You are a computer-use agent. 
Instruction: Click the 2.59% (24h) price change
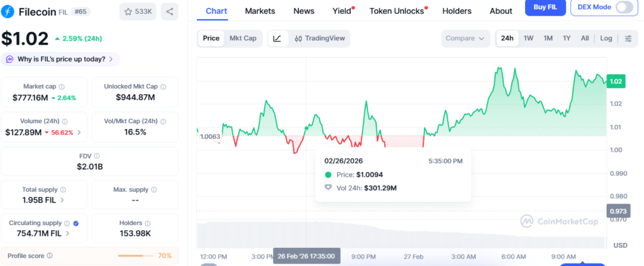78,38
